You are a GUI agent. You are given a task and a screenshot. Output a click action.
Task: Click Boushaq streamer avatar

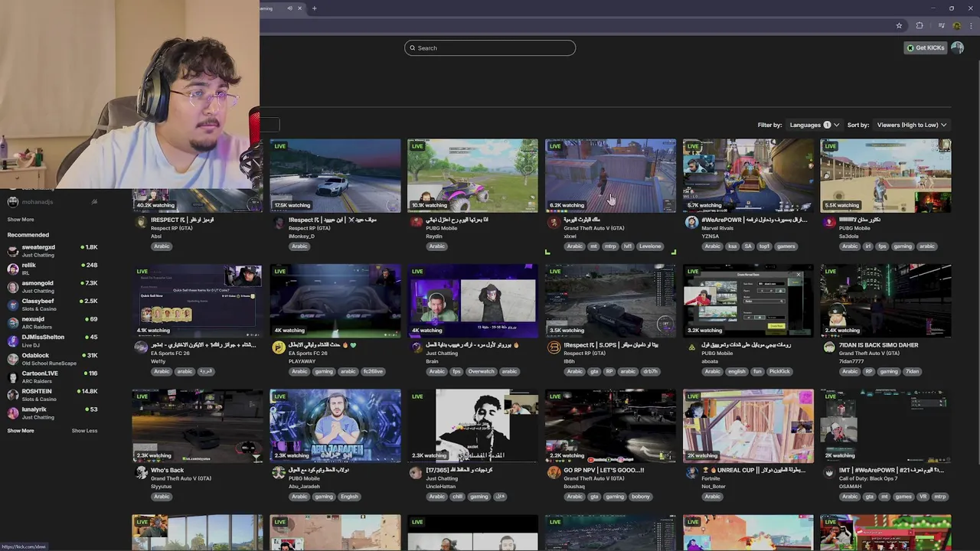coord(554,473)
